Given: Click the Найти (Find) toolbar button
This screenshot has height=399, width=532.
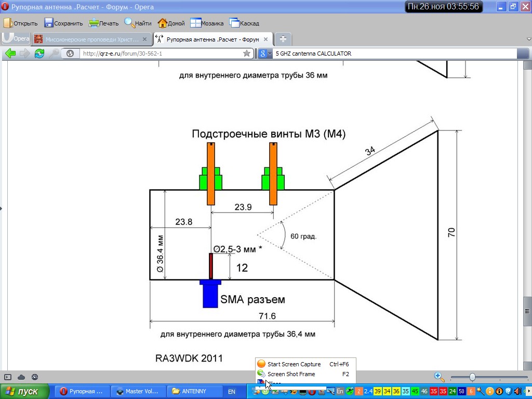Looking at the screenshot, I should point(138,23).
